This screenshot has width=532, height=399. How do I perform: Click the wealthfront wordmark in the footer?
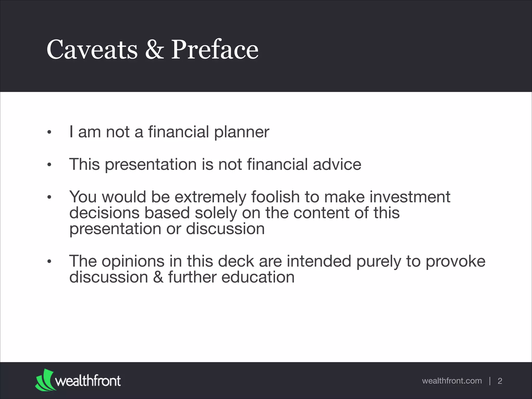tap(88, 381)
